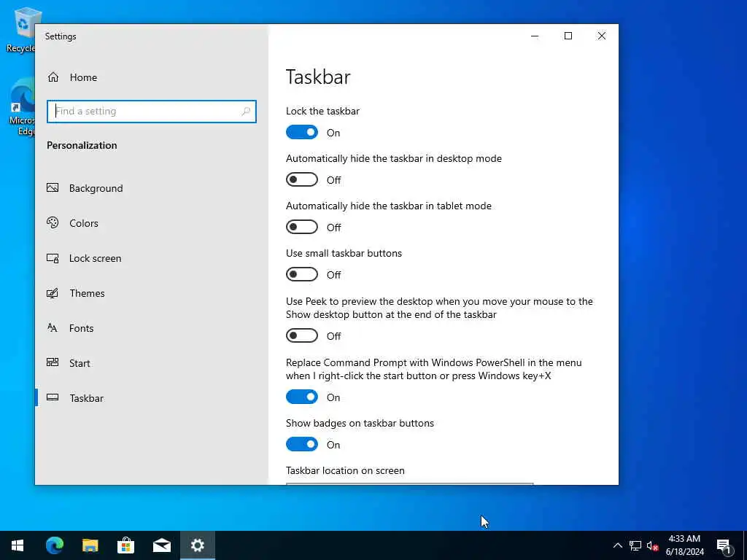Click the Settings gear taskbar button
Viewport: 747px width, 560px height.
coord(197,545)
